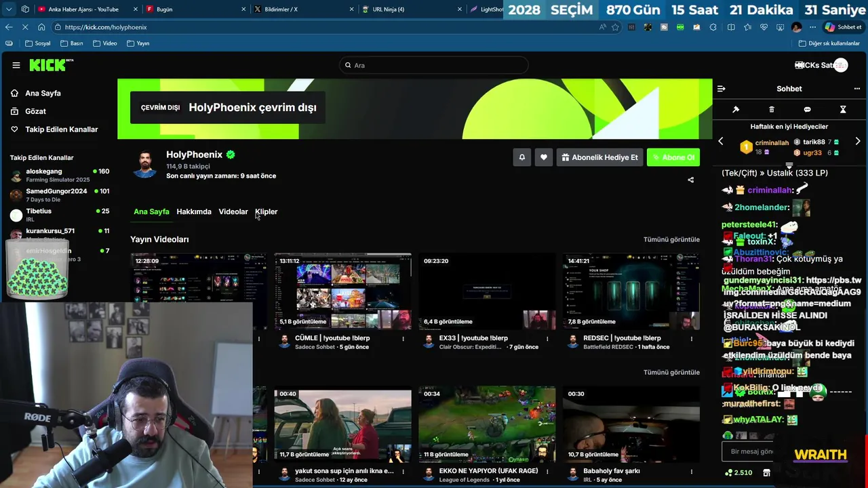Open the Kick hamburger menu
This screenshot has height=488, width=868.
coord(16,65)
